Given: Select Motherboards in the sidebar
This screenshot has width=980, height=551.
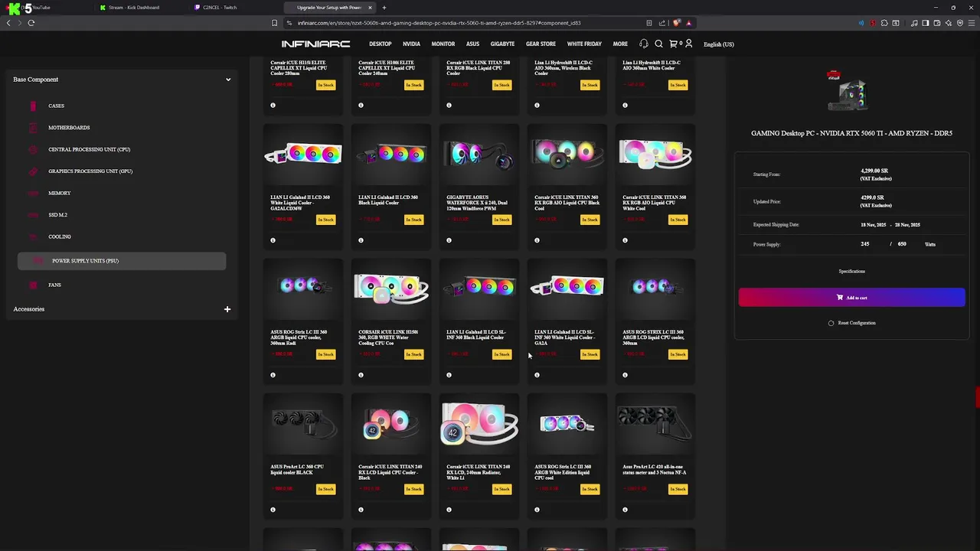Looking at the screenshot, I should (x=69, y=128).
